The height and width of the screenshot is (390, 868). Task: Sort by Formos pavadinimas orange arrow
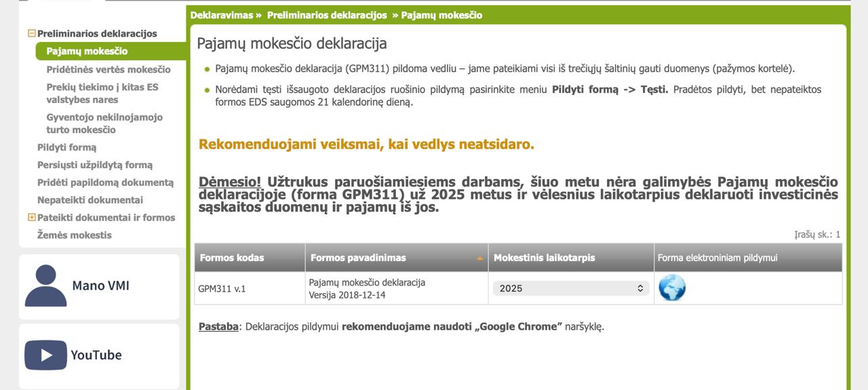(480, 258)
